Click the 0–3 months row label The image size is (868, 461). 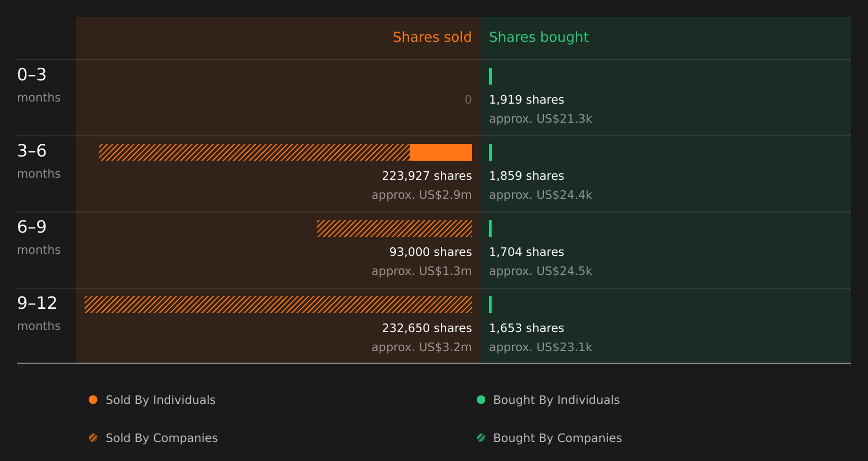click(x=39, y=85)
